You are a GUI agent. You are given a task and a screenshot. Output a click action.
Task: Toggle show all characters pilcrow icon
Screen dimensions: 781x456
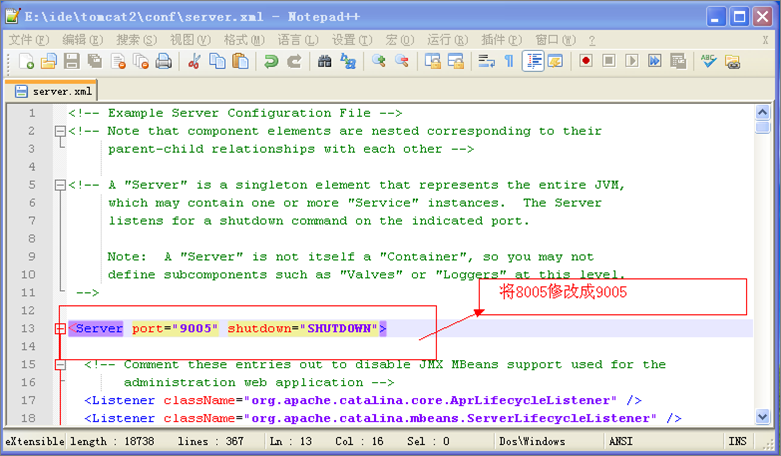(509, 62)
